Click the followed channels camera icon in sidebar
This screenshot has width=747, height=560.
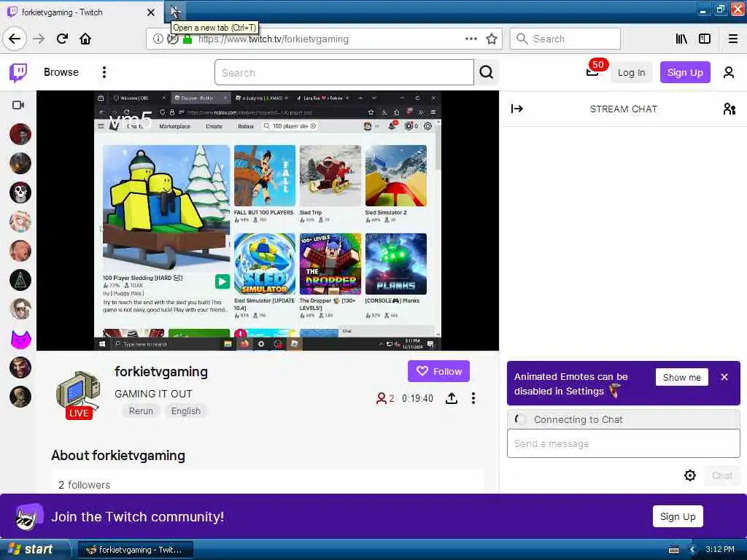pyautogui.click(x=18, y=105)
